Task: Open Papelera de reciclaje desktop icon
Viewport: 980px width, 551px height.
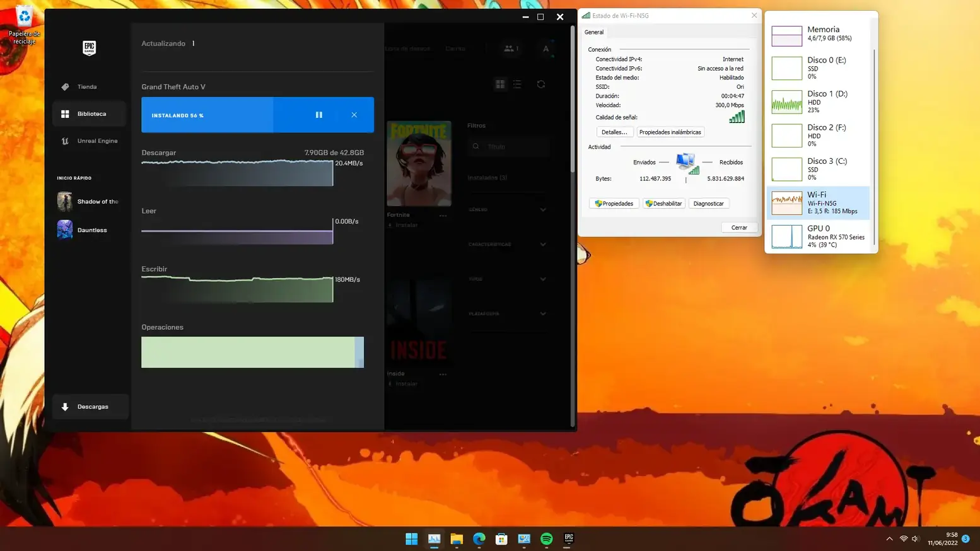Action: tap(24, 25)
